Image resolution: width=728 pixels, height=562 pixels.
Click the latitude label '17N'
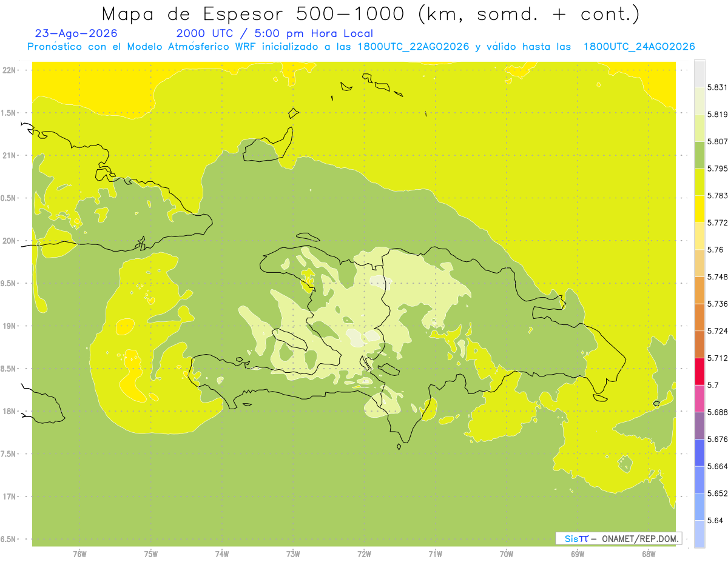pos(8,497)
